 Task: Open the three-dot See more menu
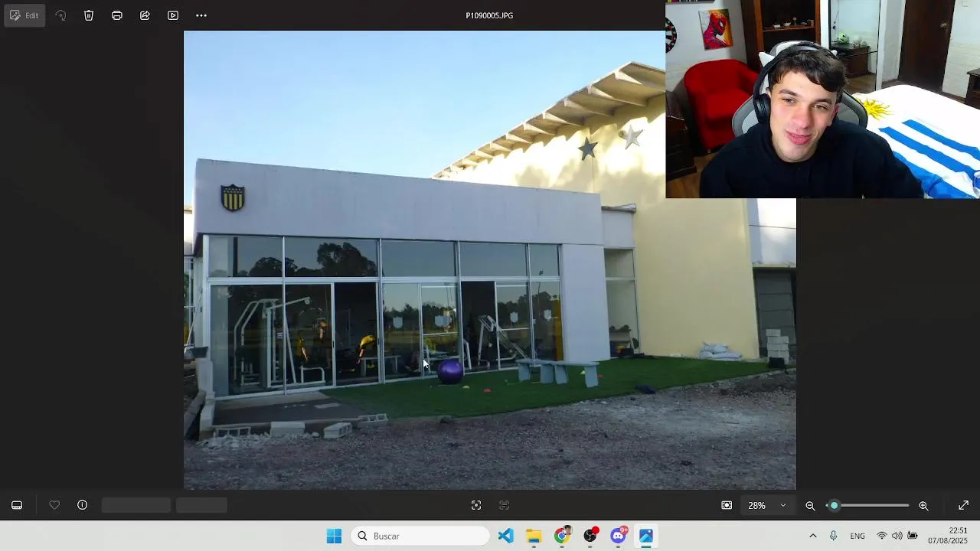pyautogui.click(x=201, y=15)
